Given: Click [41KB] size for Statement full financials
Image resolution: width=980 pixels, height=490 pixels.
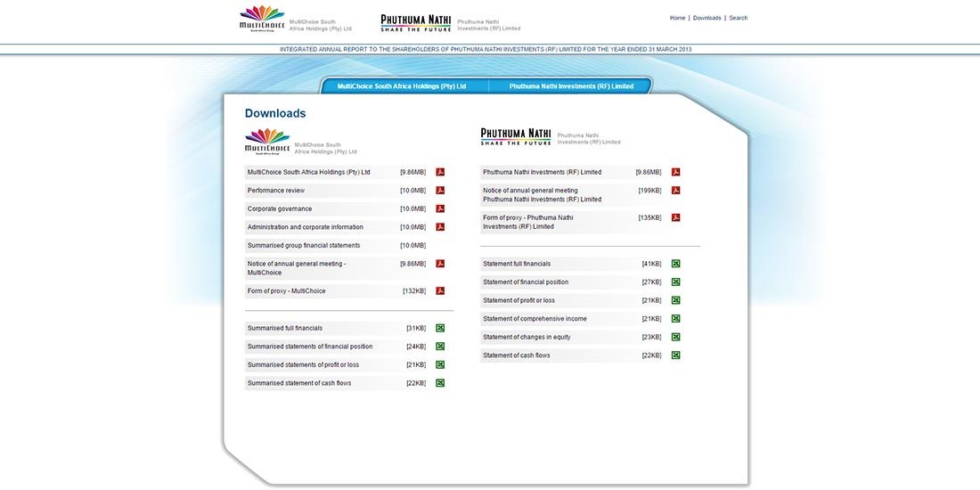Looking at the screenshot, I should click(x=651, y=264).
